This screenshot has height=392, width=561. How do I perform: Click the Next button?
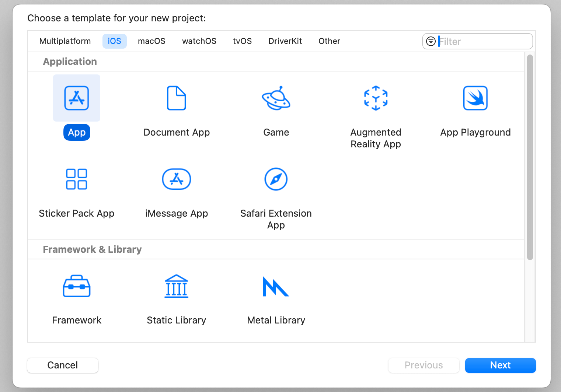(x=500, y=365)
